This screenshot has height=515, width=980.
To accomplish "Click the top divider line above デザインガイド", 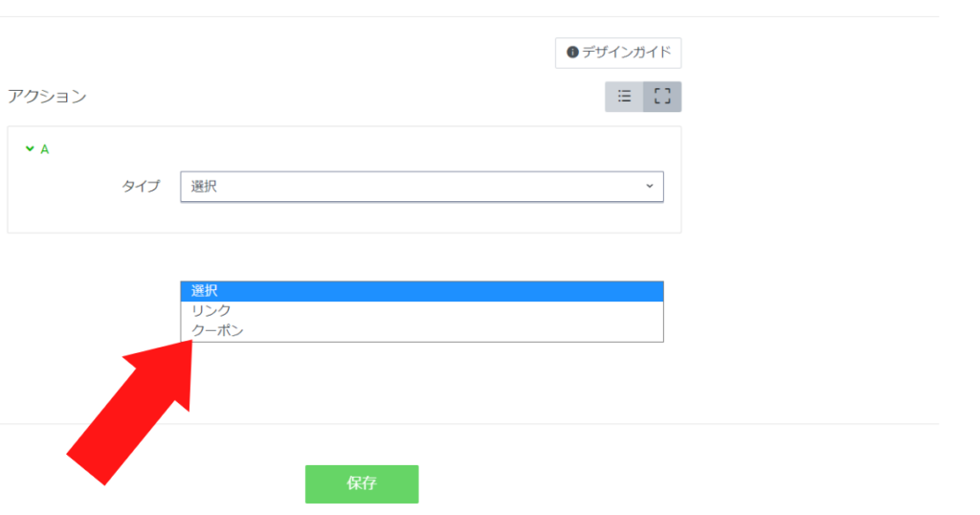I will point(469,17).
